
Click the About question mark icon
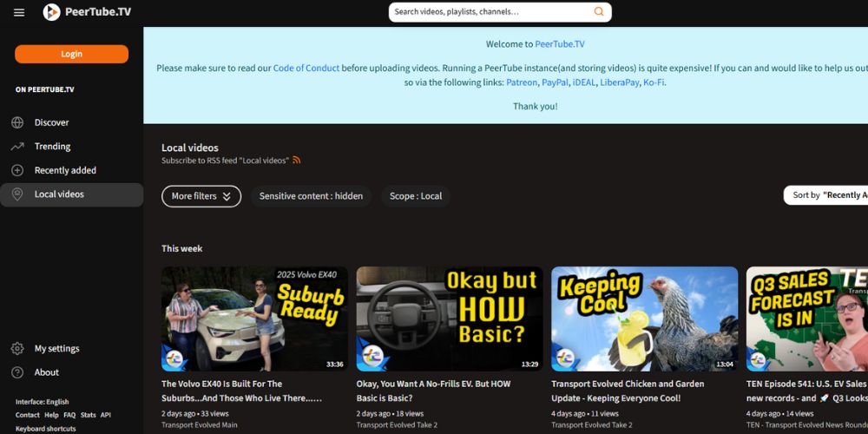(x=17, y=372)
